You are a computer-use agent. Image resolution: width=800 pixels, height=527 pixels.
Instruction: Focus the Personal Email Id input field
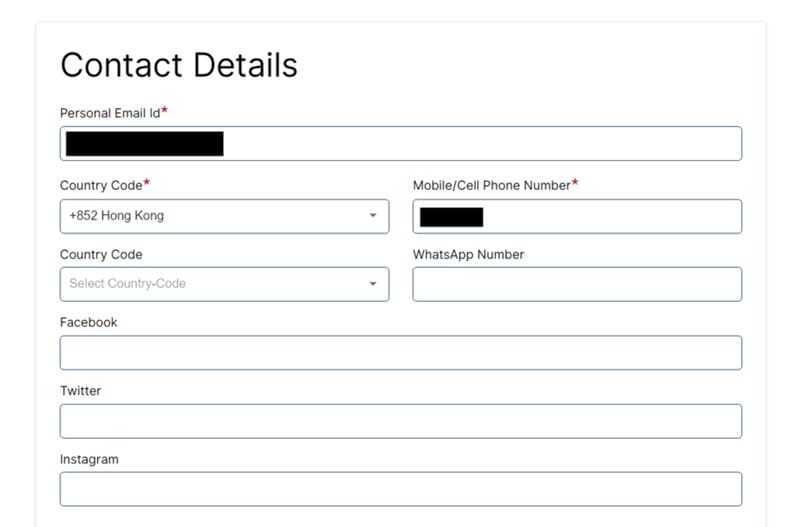[401, 143]
